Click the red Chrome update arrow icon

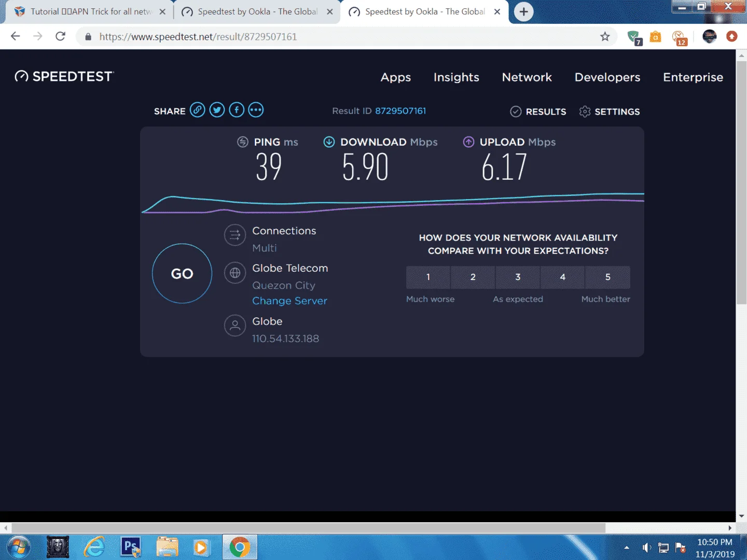(732, 36)
